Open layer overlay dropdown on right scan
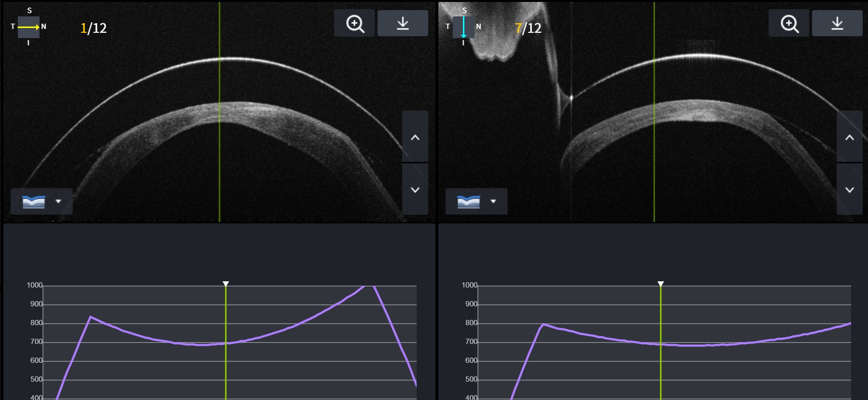 pos(476,201)
